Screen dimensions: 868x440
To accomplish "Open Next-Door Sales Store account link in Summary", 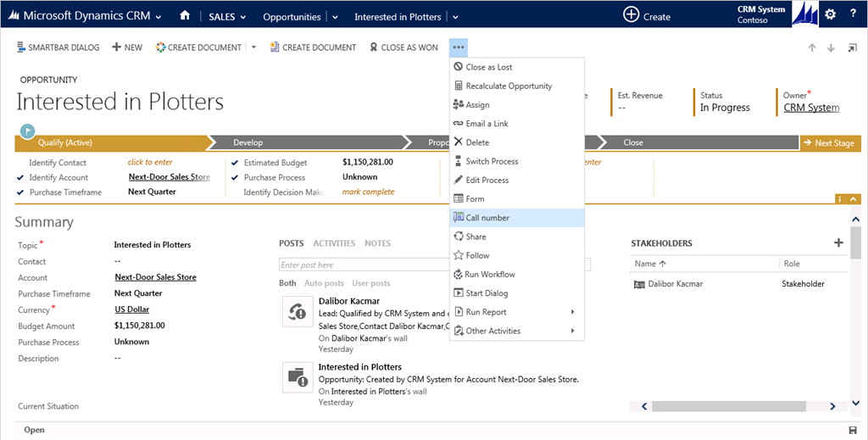I will [x=156, y=276].
